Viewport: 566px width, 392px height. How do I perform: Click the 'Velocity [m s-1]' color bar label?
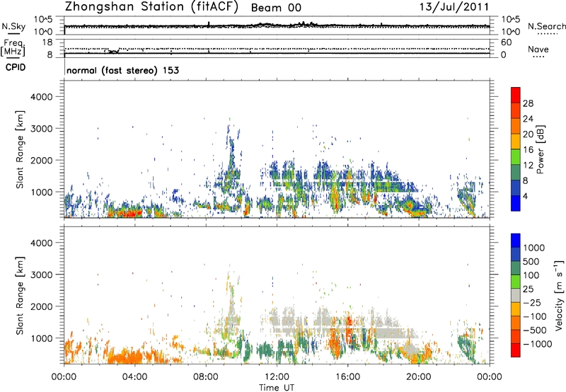pyautogui.click(x=559, y=295)
